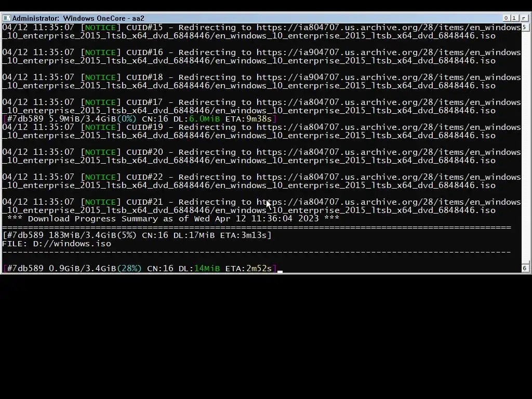Screen dimensions: 532x399
Task: Click the 'CUID#17' redirect log line
Action: (262, 106)
